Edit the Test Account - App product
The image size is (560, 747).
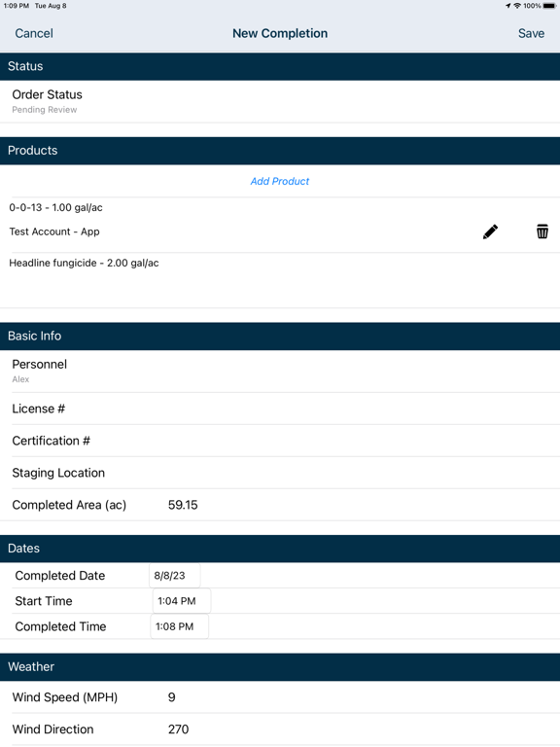tap(490, 232)
